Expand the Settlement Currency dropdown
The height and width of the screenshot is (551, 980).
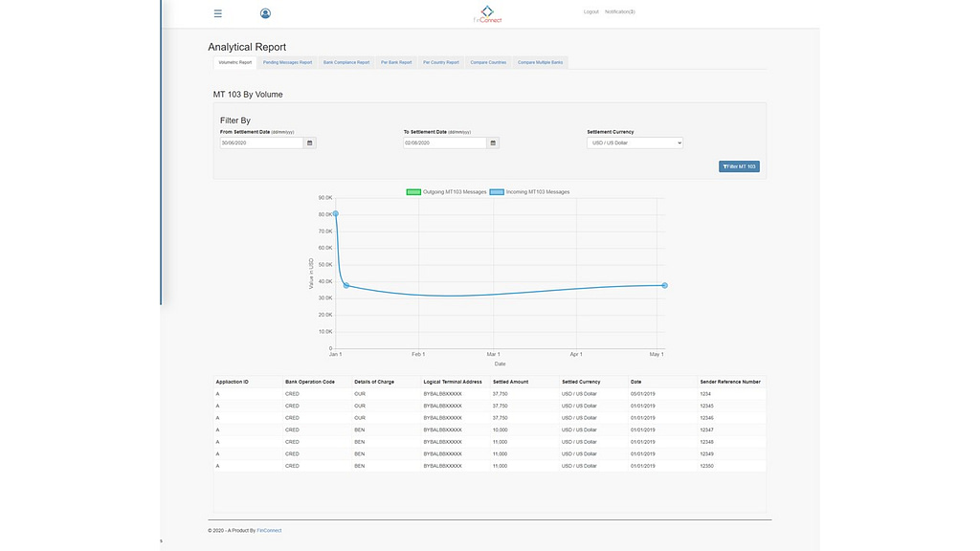tap(635, 143)
